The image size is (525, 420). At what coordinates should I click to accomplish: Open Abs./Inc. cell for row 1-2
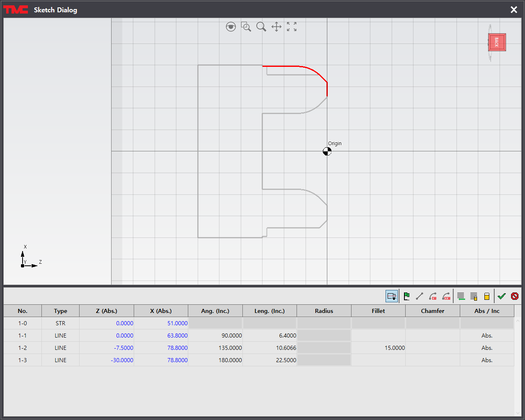[487, 348]
